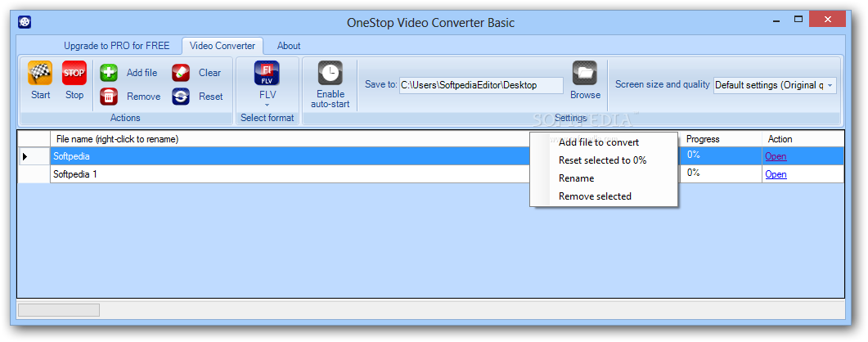Click the progress bar in the status bar
Screen dimensions: 868x342
59,310
